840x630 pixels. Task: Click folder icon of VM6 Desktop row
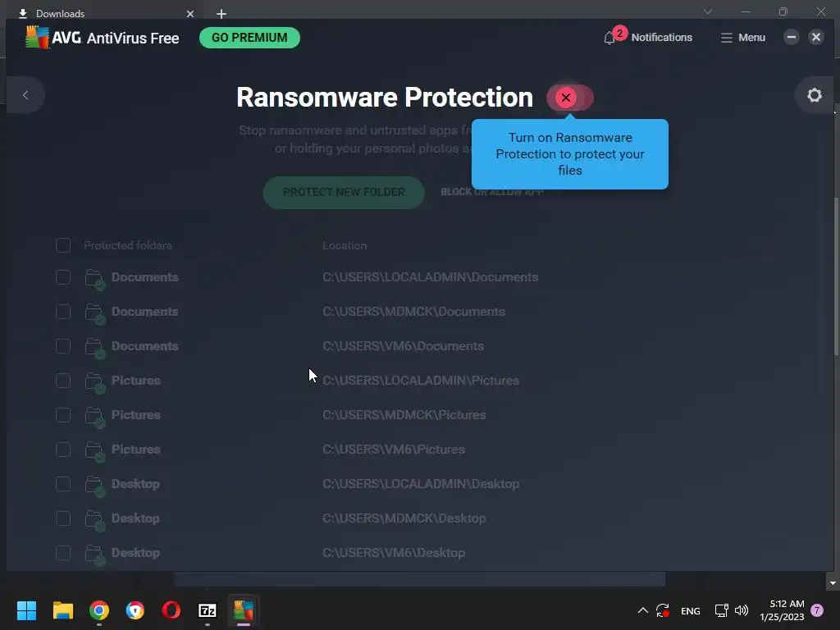95,555
